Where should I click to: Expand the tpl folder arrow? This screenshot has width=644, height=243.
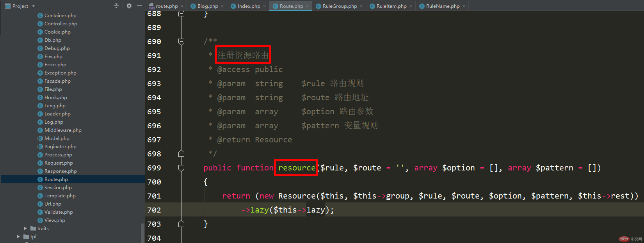(x=18, y=237)
